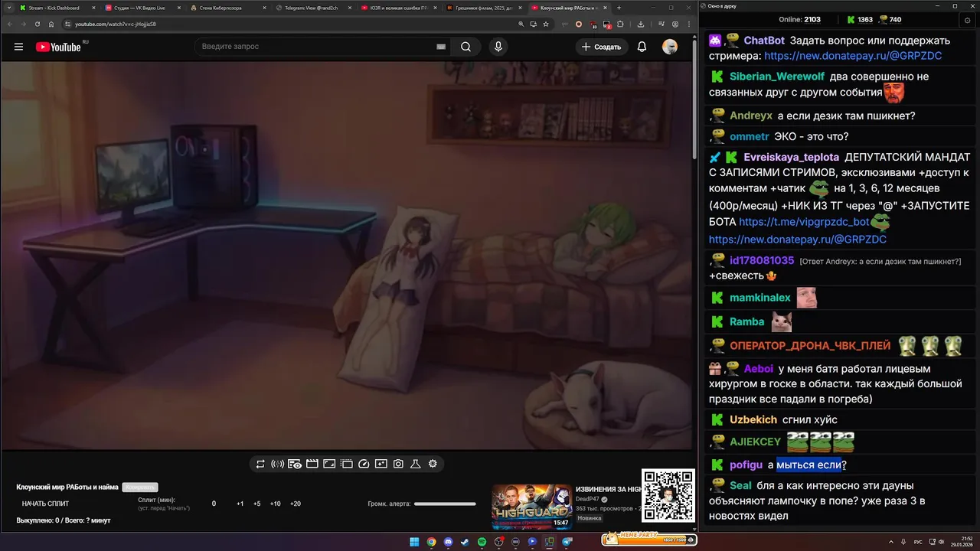Click the username Siberian_Werewolf in chat
The height and width of the screenshot is (551, 980).
click(x=777, y=77)
